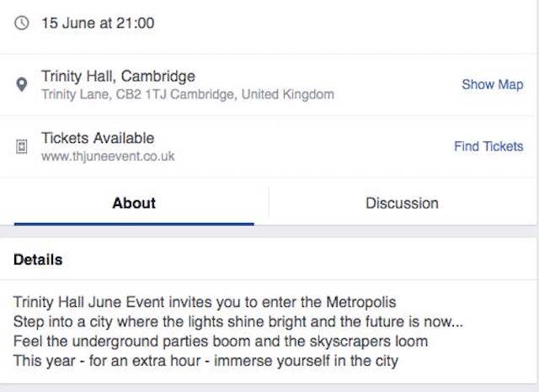Click the grey gap above the Details card
Image resolution: width=539 pixels, height=392 pixels.
(x=268, y=231)
